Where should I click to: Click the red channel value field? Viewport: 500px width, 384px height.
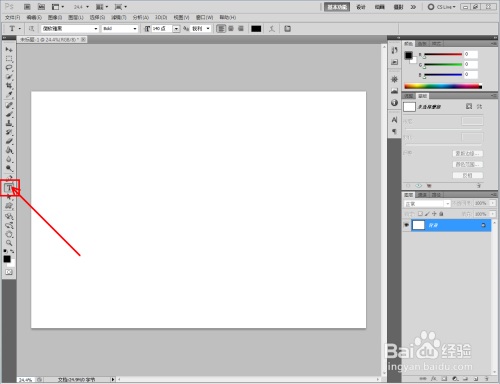(471, 54)
